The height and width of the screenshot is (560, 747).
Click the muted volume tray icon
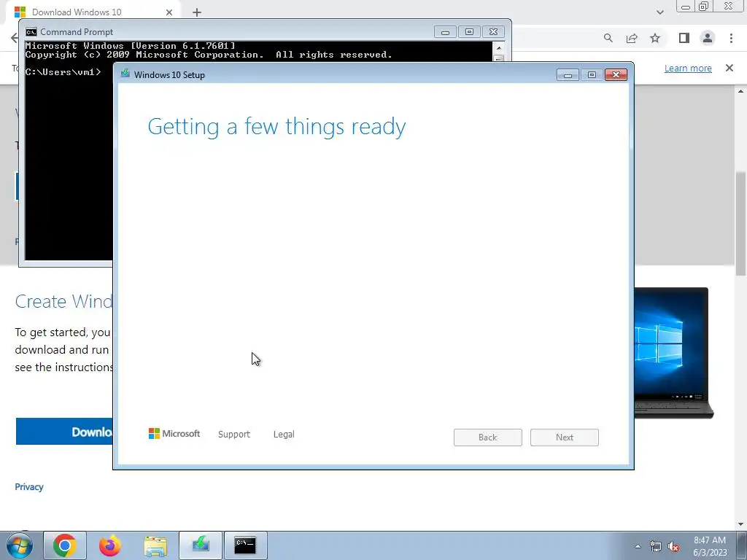click(x=673, y=546)
